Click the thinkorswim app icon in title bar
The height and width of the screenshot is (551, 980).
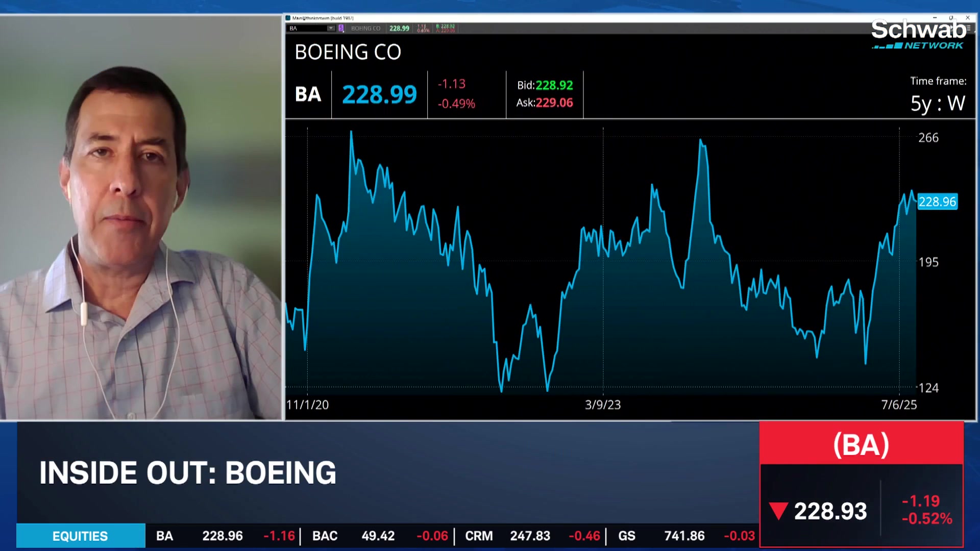coord(288,18)
